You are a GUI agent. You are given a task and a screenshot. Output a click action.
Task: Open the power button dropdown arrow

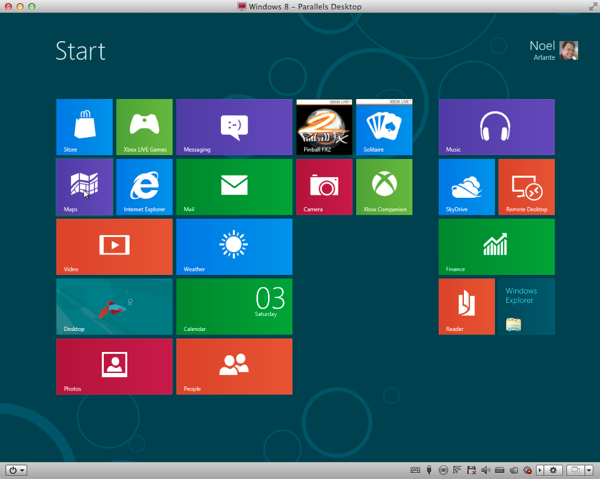coord(22,470)
